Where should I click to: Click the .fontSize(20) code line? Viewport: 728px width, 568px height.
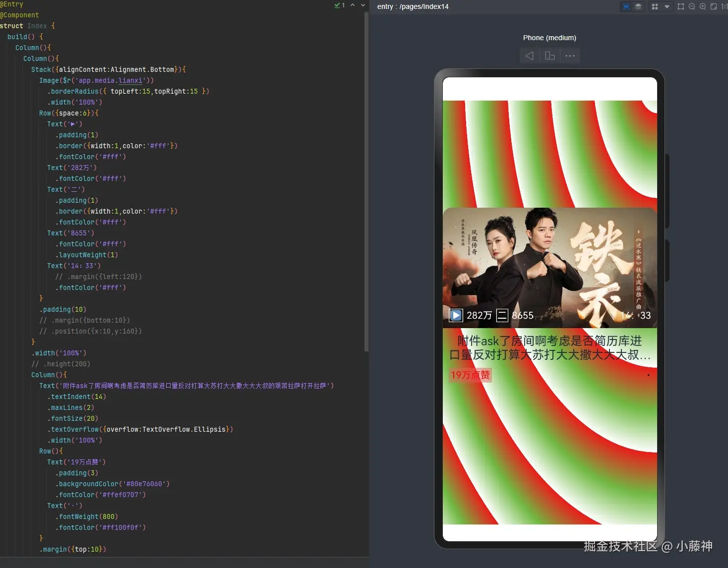click(x=73, y=418)
